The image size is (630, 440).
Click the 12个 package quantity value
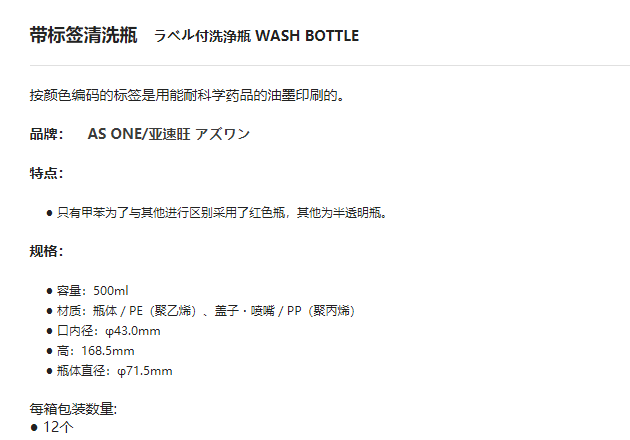tap(58, 427)
